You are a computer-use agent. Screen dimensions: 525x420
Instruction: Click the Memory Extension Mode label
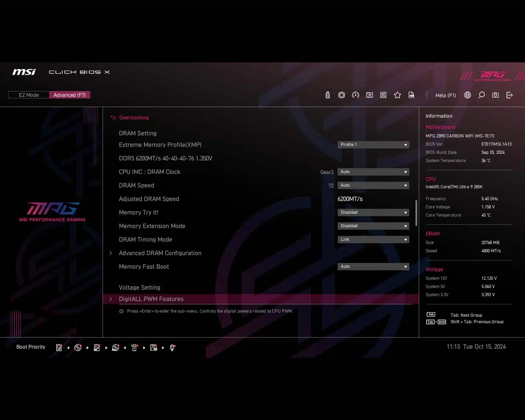pyautogui.click(x=152, y=226)
